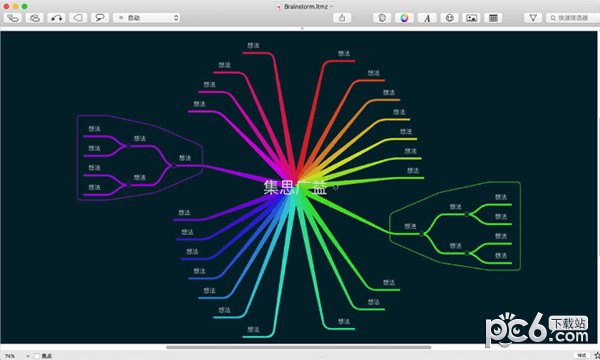This screenshot has height=360, width=600.
Task: Add a sibling topic using toolbar icon
Action: click(x=35, y=18)
